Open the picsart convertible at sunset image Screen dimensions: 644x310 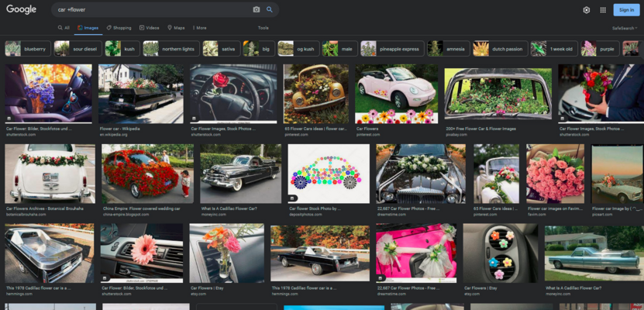tap(618, 174)
